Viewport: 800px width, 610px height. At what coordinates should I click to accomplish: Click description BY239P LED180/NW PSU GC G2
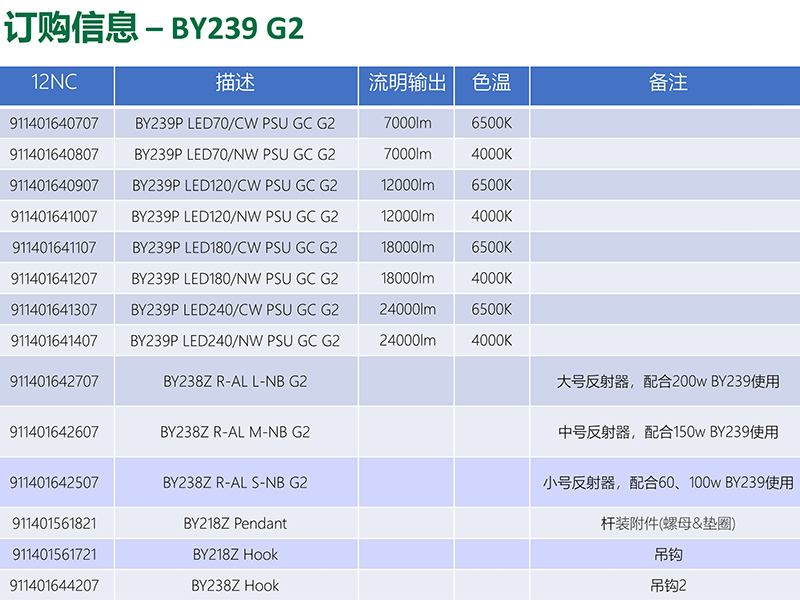tap(235, 279)
